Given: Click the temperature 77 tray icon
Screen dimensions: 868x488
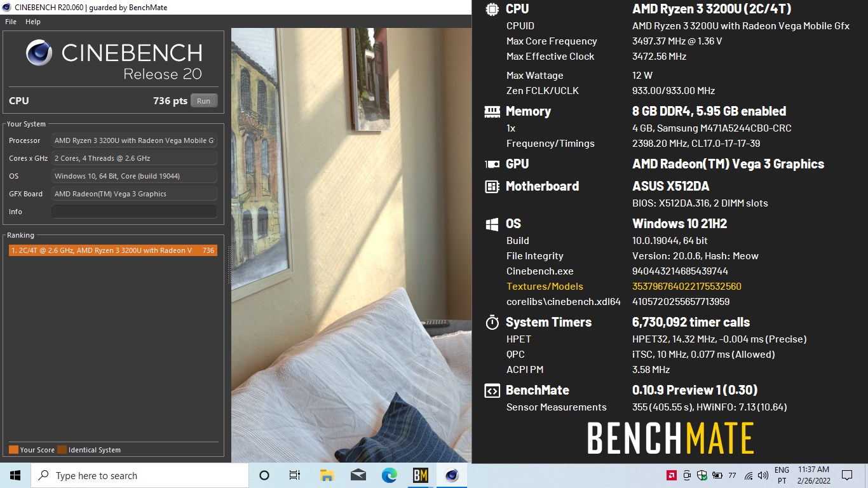Looking at the screenshot, I should tap(732, 475).
